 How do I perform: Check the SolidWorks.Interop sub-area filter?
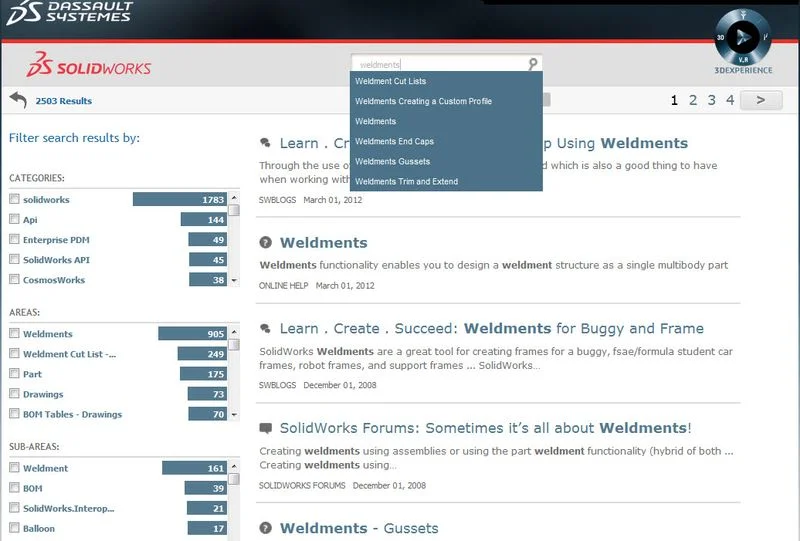coord(14,507)
